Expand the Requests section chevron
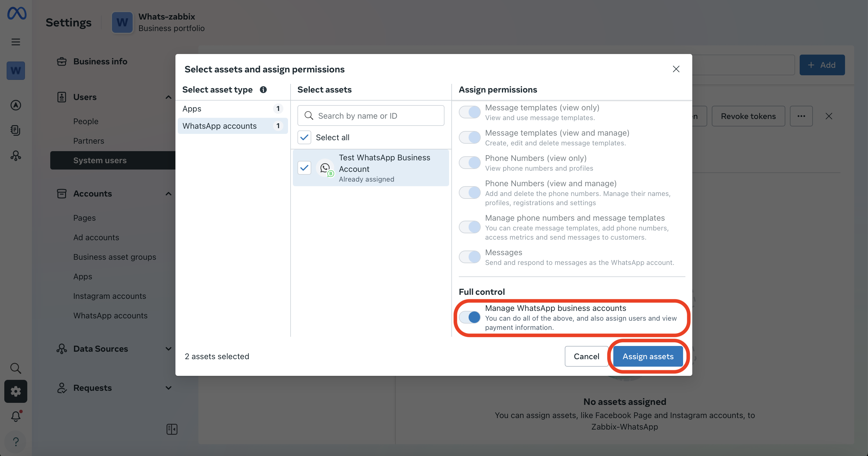 pos(169,388)
